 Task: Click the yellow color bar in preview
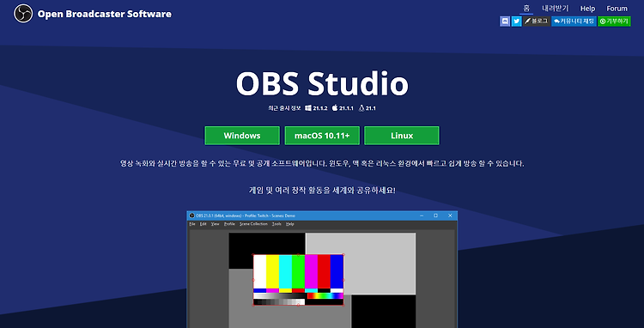pyautogui.click(x=272, y=271)
